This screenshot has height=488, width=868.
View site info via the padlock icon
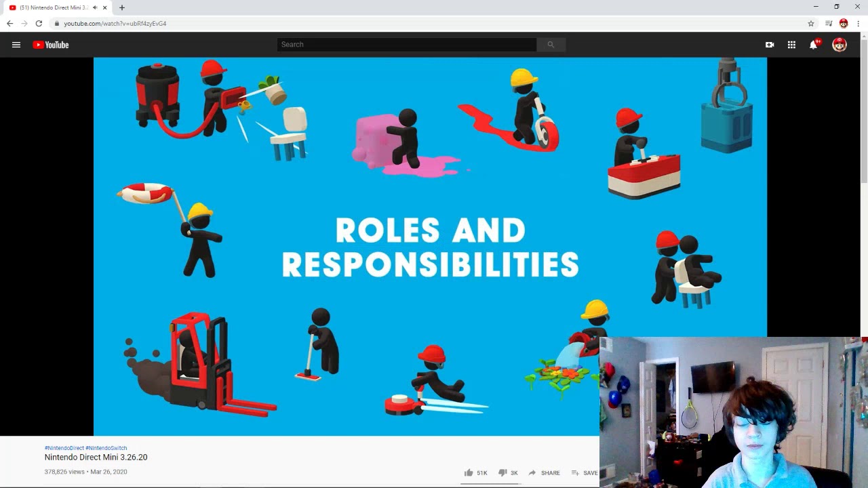[57, 23]
